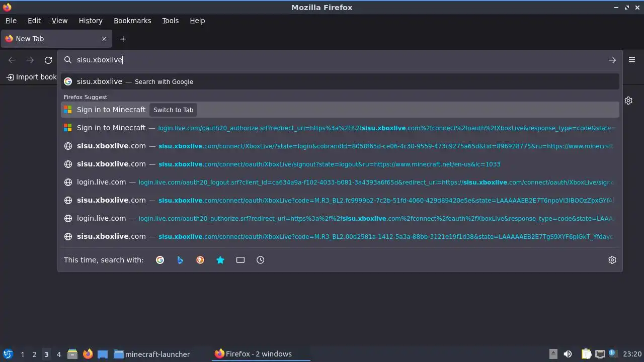Open the clipboard tray icon
The image size is (644, 362).
[586, 354]
